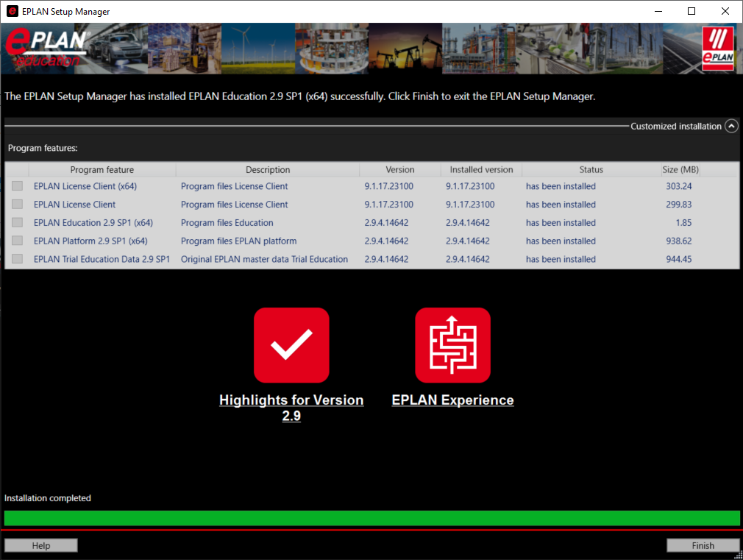Click the green installation progress bar
Image resolution: width=743 pixels, height=560 pixels.
click(372, 518)
